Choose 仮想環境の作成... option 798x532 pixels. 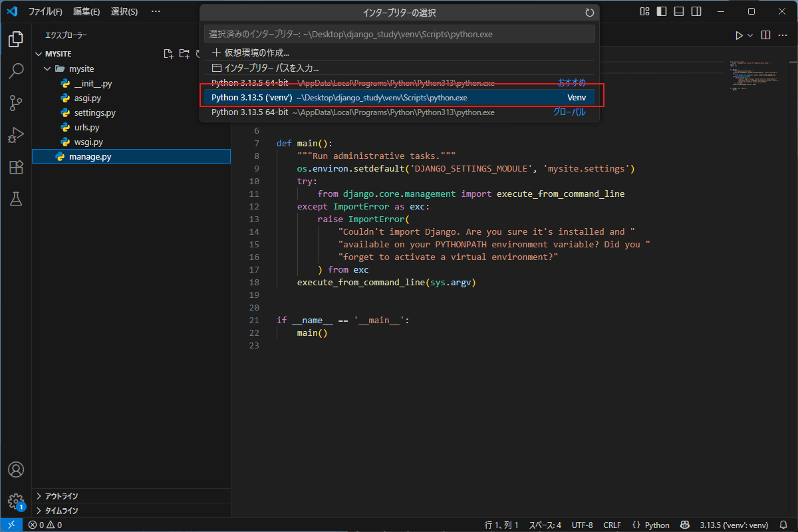399,53
